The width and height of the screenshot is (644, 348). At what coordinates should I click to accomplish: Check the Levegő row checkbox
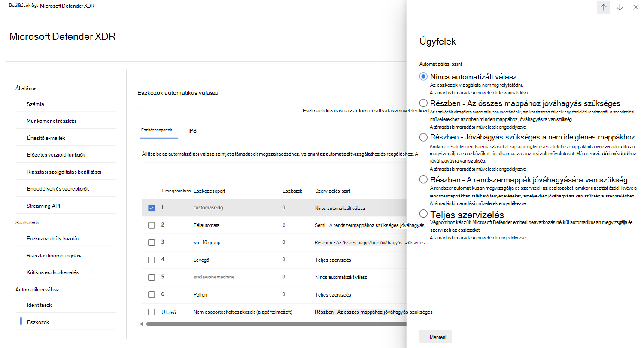coord(152,260)
